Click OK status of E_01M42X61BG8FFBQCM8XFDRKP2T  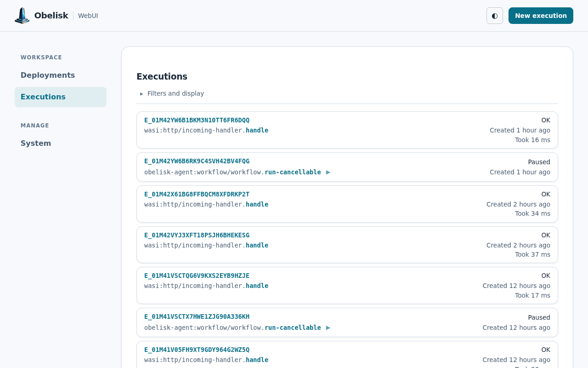click(x=546, y=194)
